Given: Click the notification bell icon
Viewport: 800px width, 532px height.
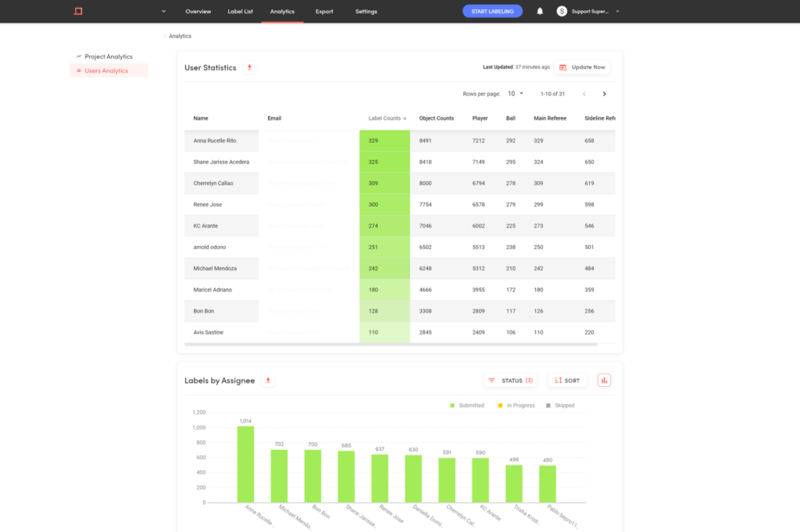Looking at the screenshot, I should point(540,11).
